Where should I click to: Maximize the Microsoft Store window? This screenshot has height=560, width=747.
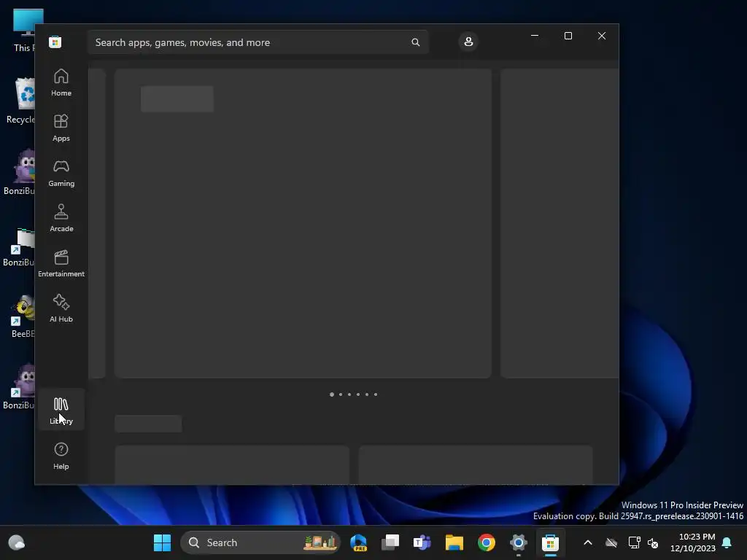(568, 36)
